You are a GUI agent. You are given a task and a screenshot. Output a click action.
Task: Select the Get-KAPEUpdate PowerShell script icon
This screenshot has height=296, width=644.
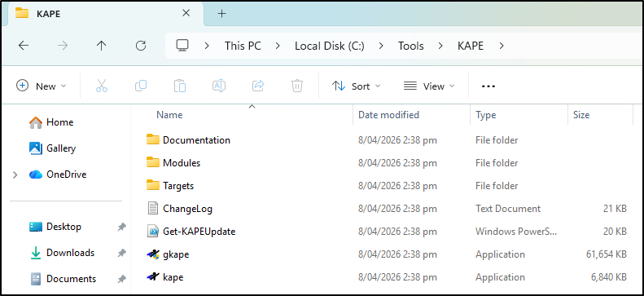click(153, 232)
